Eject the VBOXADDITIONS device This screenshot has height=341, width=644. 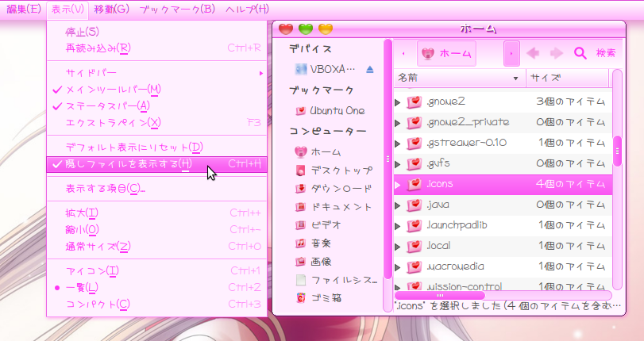pyautogui.click(x=369, y=69)
